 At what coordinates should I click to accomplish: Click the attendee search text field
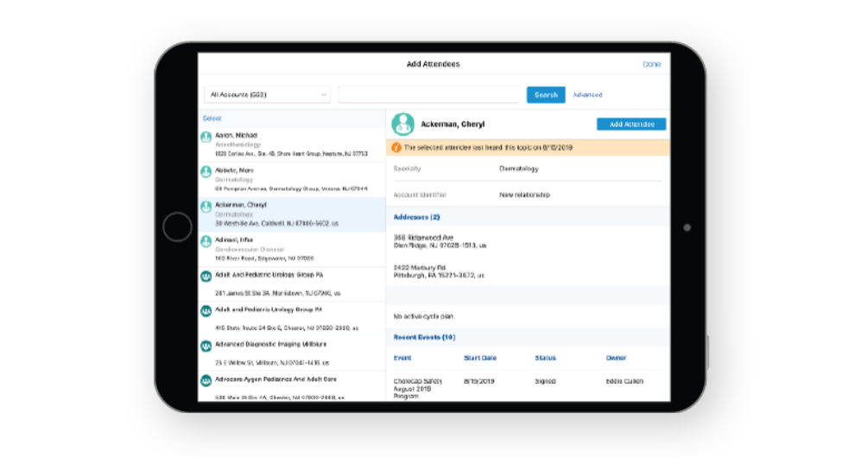click(x=432, y=95)
